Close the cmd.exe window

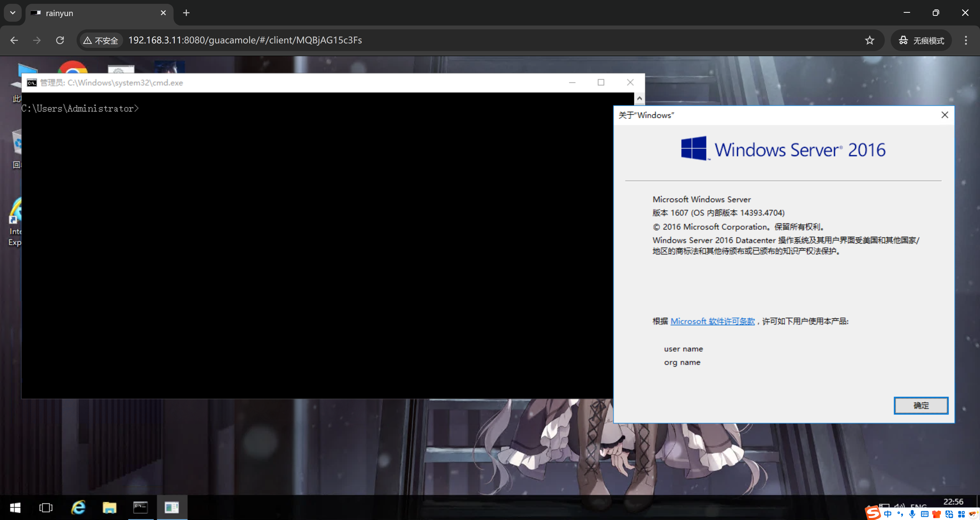click(x=630, y=83)
